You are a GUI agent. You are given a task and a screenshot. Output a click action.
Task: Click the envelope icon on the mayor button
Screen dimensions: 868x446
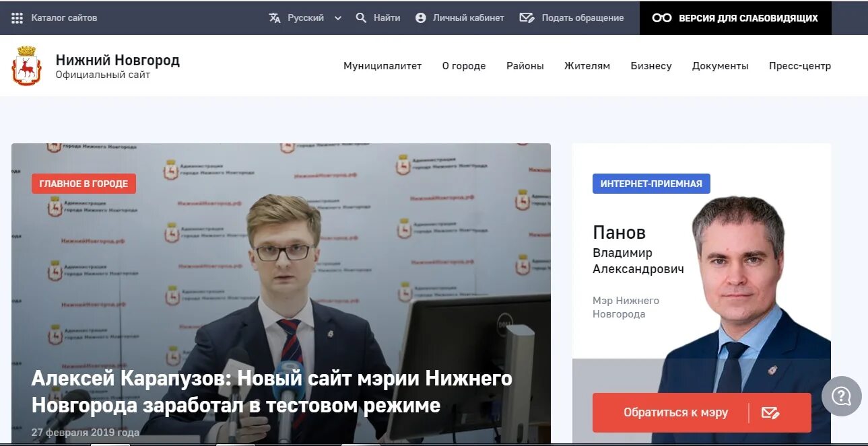coord(770,412)
